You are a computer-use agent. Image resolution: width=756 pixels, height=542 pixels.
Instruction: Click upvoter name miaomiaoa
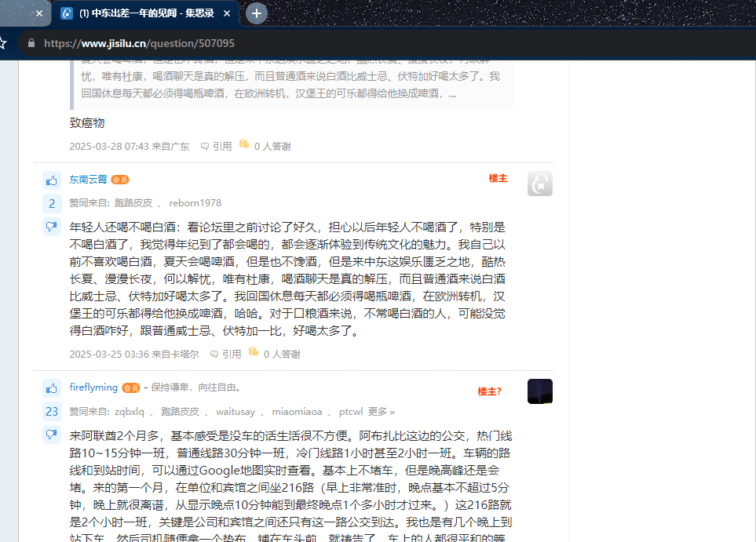click(x=297, y=412)
